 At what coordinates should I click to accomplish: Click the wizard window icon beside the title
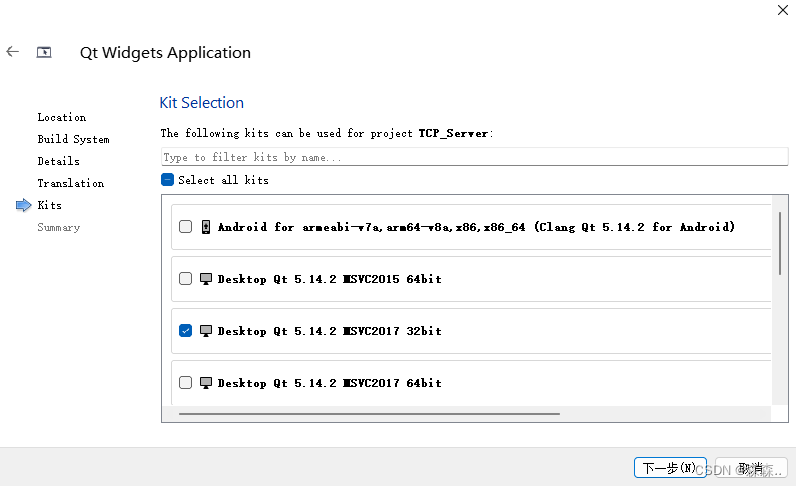[44, 52]
